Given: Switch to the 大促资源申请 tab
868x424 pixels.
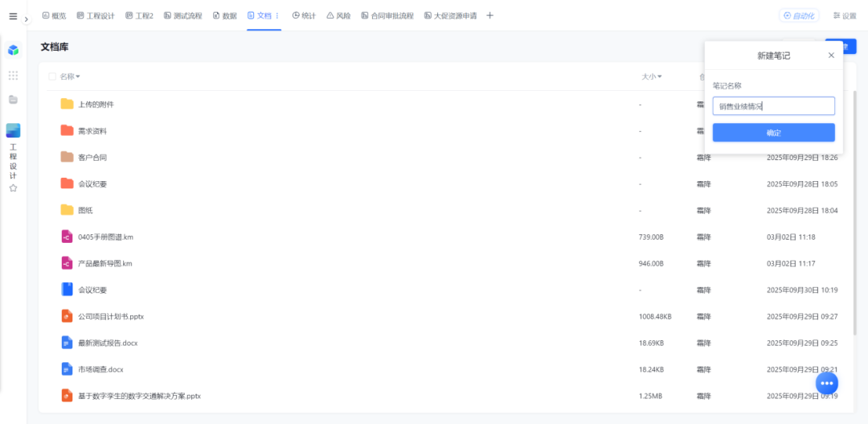Looking at the screenshot, I should coord(450,16).
